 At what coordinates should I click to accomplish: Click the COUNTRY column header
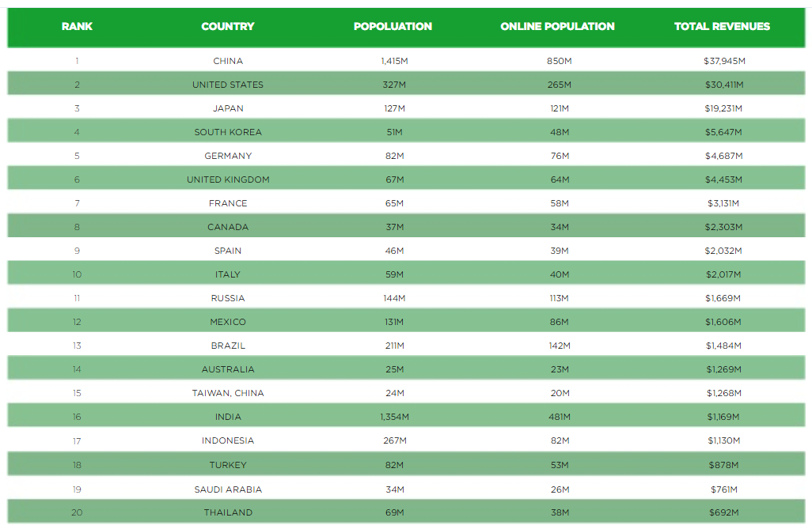tap(228, 26)
